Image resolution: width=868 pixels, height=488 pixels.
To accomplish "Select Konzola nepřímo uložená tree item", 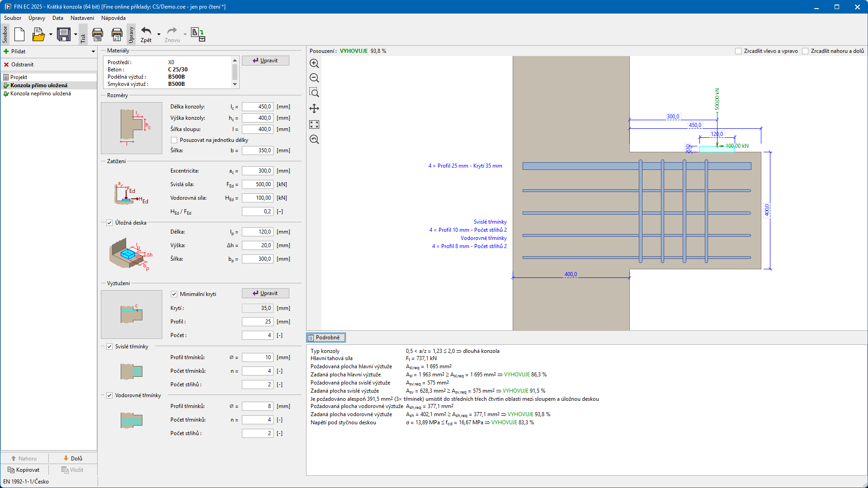I will (40, 94).
